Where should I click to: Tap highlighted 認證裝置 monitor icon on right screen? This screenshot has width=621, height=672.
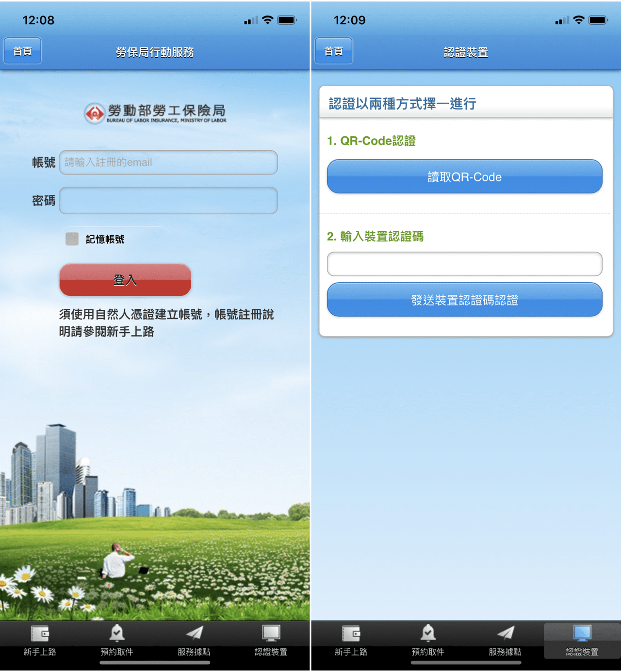pyautogui.click(x=582, y=633)
